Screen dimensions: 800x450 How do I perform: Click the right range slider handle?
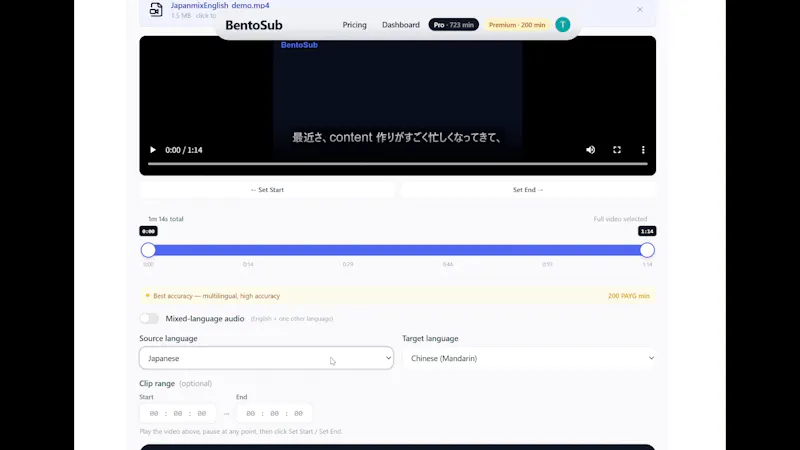pos(647,250)
